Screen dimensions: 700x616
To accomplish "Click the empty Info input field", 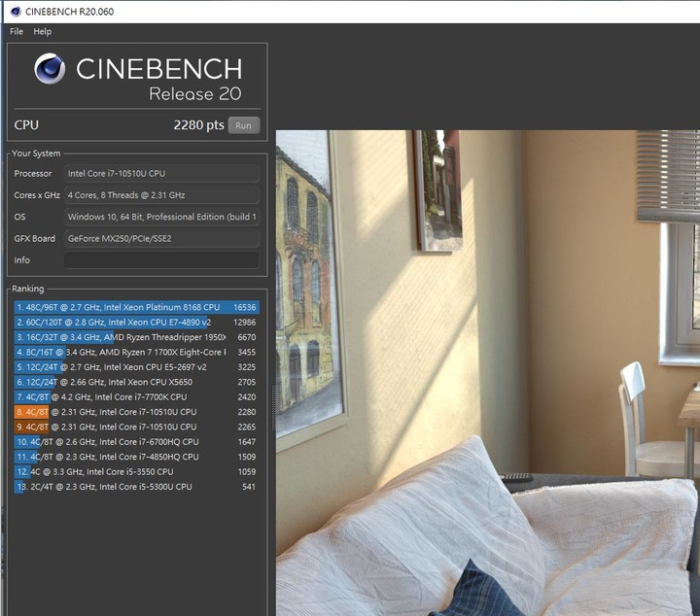I will [x=161, y=260].
